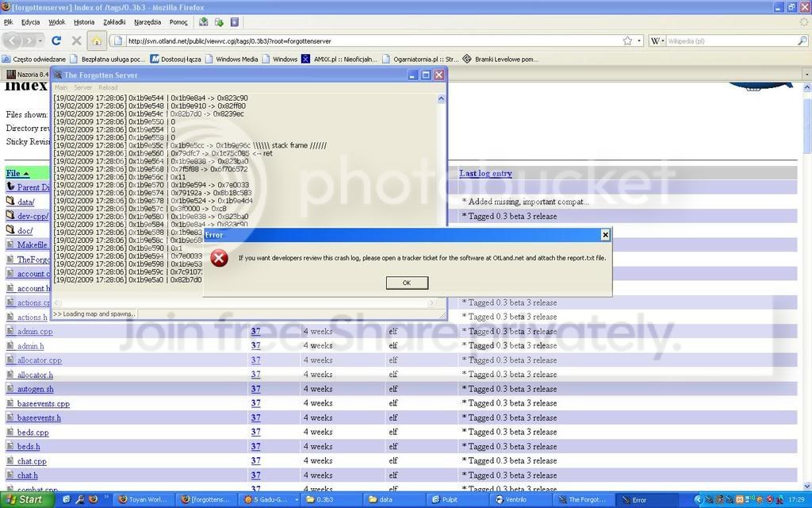Open revision 37 in admin.h row
Screen dimensions: 812x508
coord(256,345)
